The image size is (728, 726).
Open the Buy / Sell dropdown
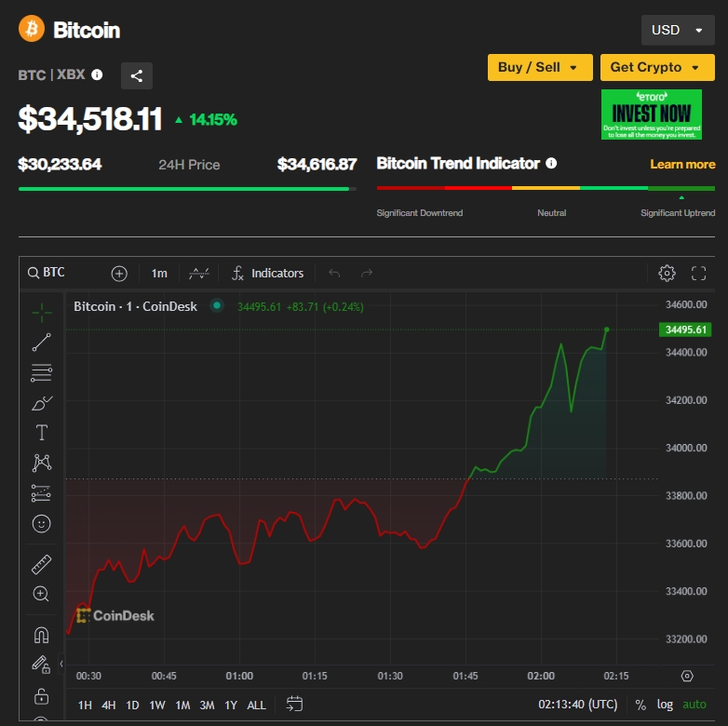(x=540, y=67)
